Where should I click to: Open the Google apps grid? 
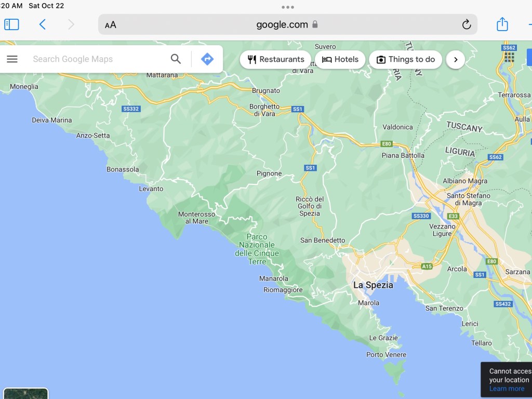(x=509, y=57)
